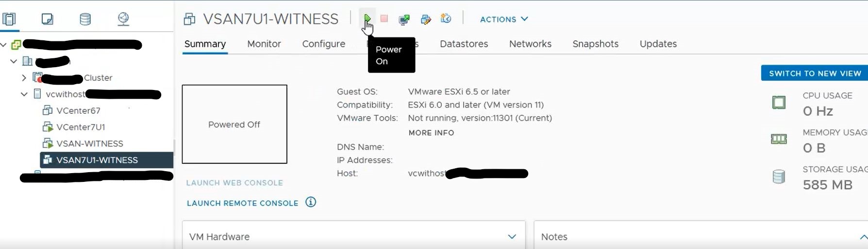
Task: Collapse the vcwithost host tree node
Action: pyautogui.click(x=24, y=94)
